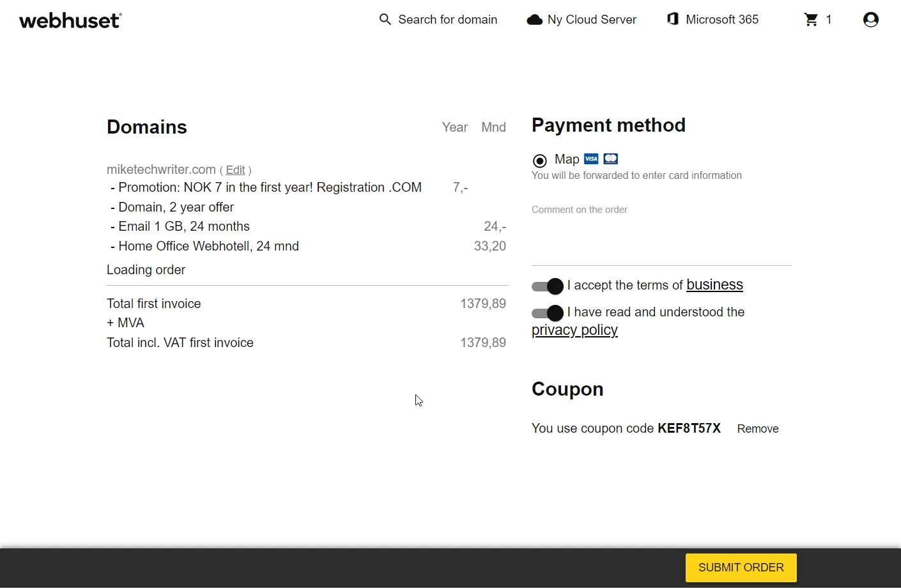Toggle acceptance of the terms of business

pyautogui.click(x=547, y=286)
